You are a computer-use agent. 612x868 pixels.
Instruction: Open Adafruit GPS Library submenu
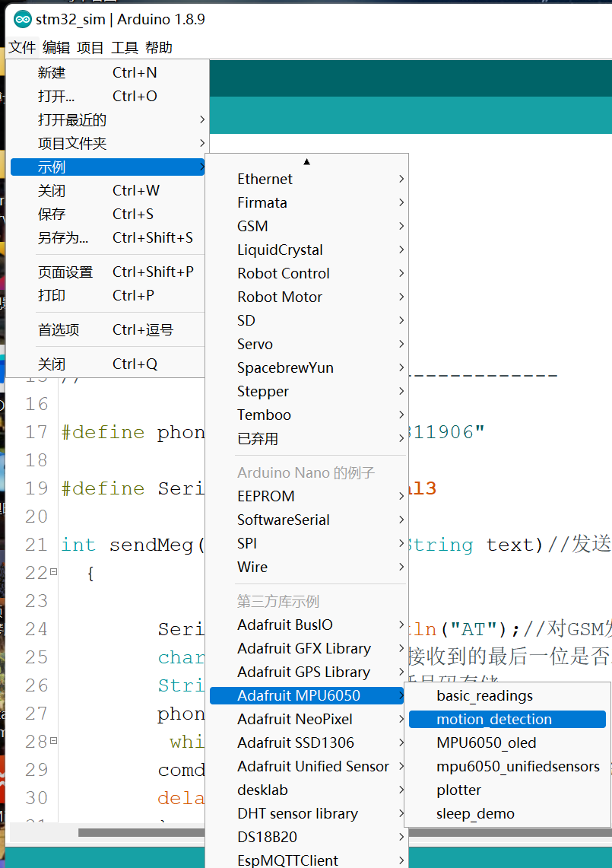[x=307, y=672]
